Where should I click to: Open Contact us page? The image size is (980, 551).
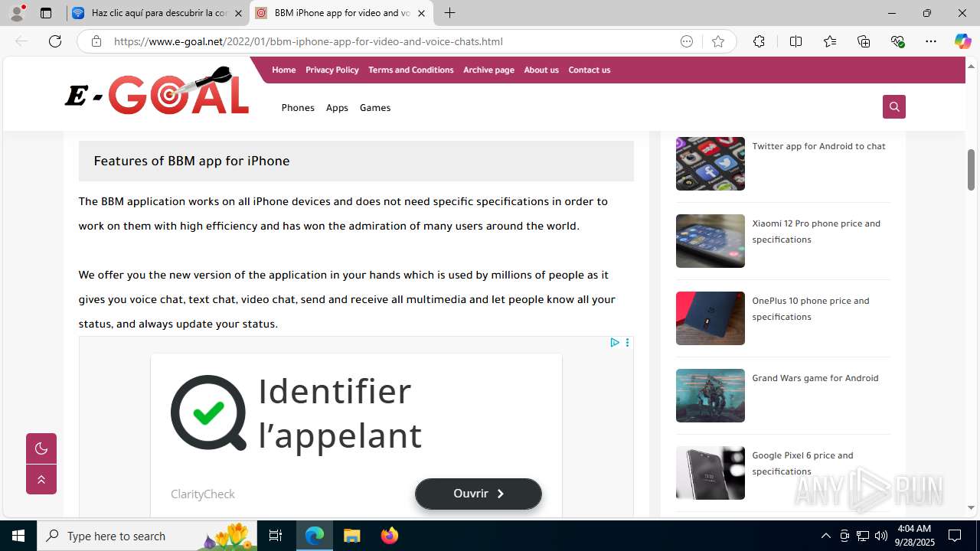(589, 70)
